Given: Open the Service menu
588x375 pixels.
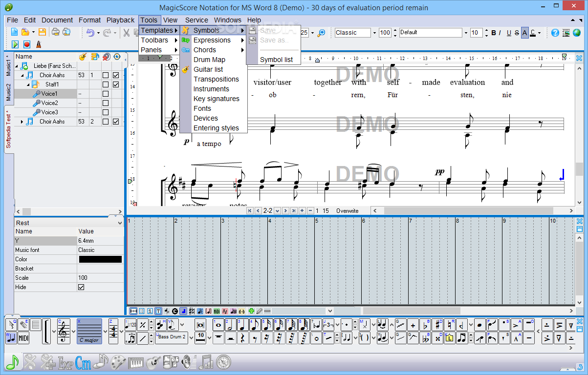Looking at the screenshot, I should (x=196, y=20).
